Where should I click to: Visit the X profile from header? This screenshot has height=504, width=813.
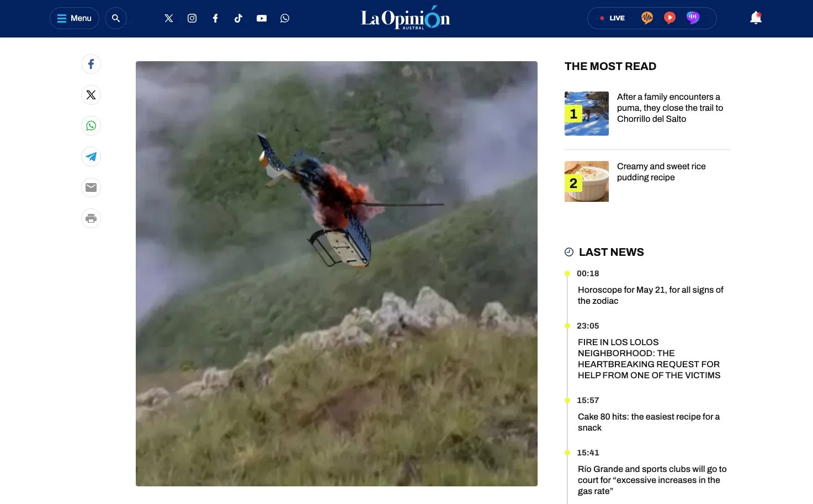click(x=169, y=18)
